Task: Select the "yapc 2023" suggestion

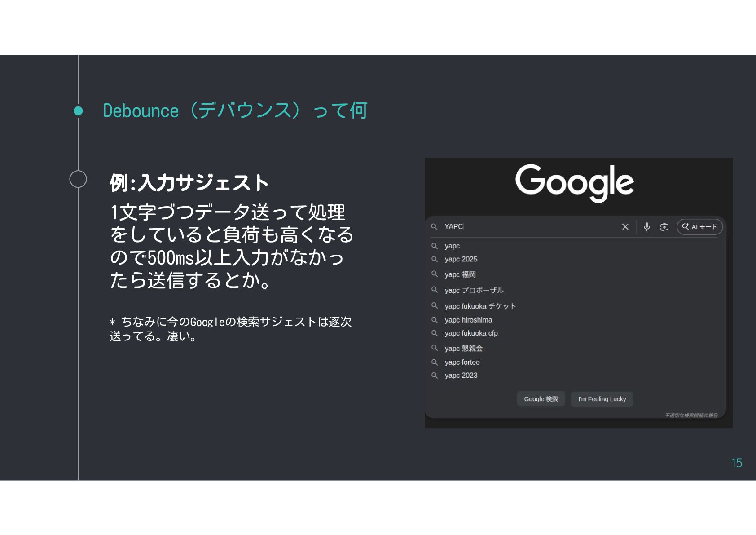Action: coord(461,376)
